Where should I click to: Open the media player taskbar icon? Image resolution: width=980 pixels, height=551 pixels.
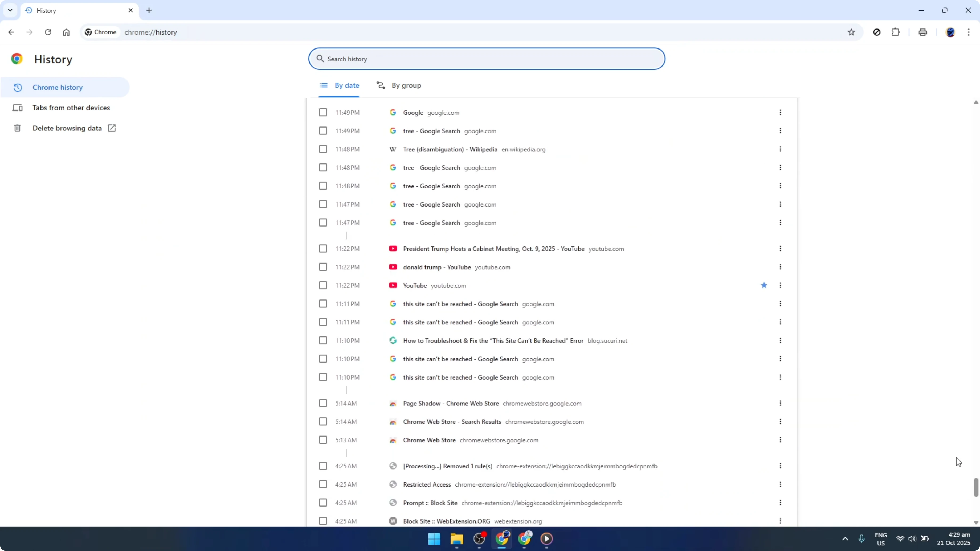click(x=547, y=539)
